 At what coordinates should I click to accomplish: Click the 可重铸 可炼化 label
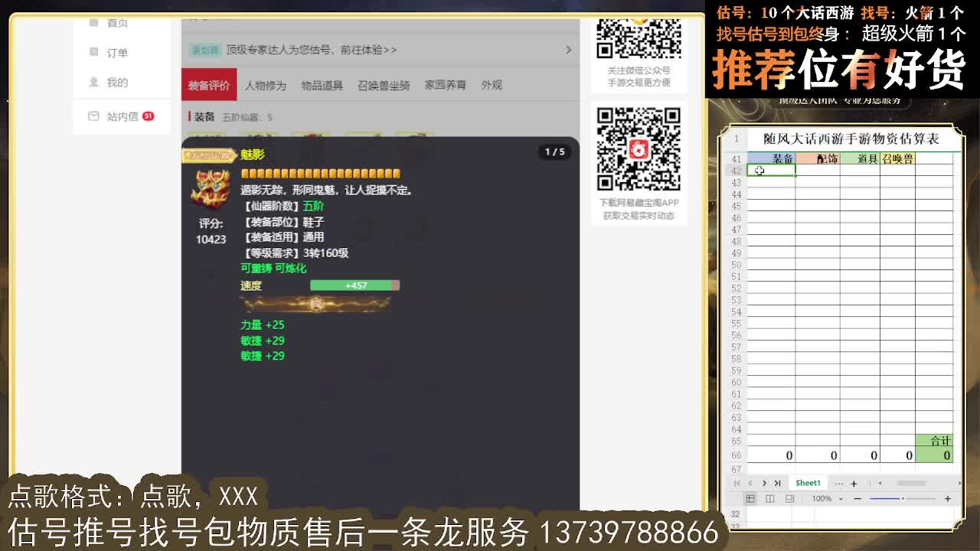tap(273, 269)
